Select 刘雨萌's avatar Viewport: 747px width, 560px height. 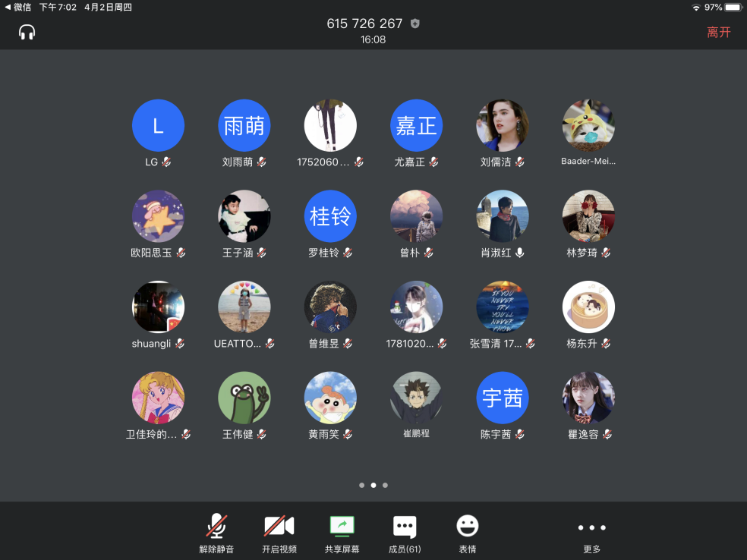click(x=244, y=126)
